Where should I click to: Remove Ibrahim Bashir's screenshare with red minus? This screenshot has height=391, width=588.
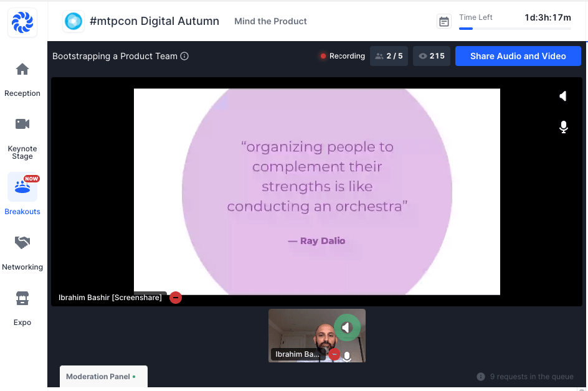(176, 298)
